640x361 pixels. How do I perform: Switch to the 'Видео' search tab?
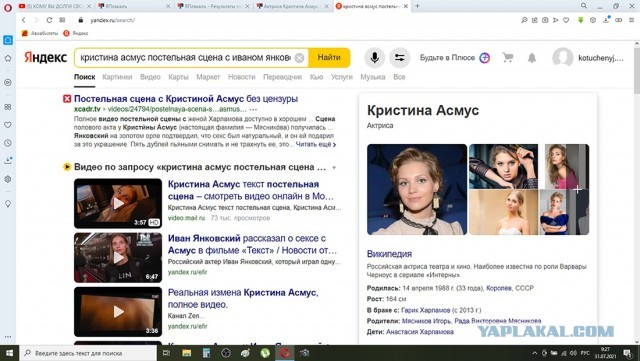[150, 77]
